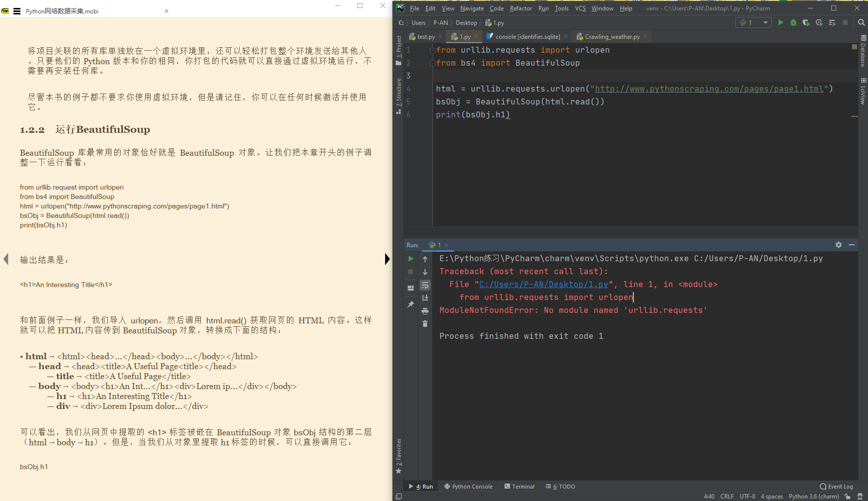Toggle soft-wrap in the Run console

(x=425, y=285)
